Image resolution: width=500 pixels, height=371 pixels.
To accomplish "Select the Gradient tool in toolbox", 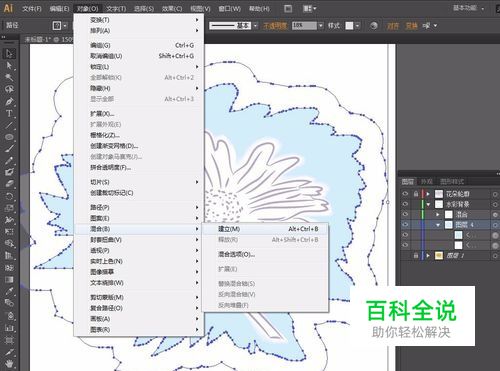I will click(x=9, y=279).
